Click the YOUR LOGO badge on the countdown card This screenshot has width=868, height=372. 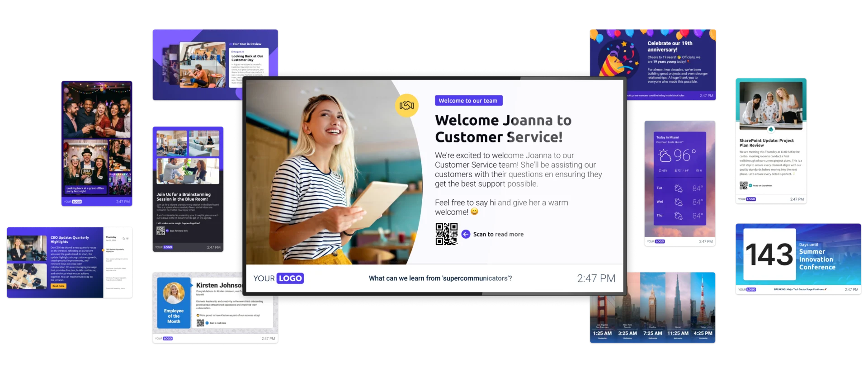tap(747, 289)
